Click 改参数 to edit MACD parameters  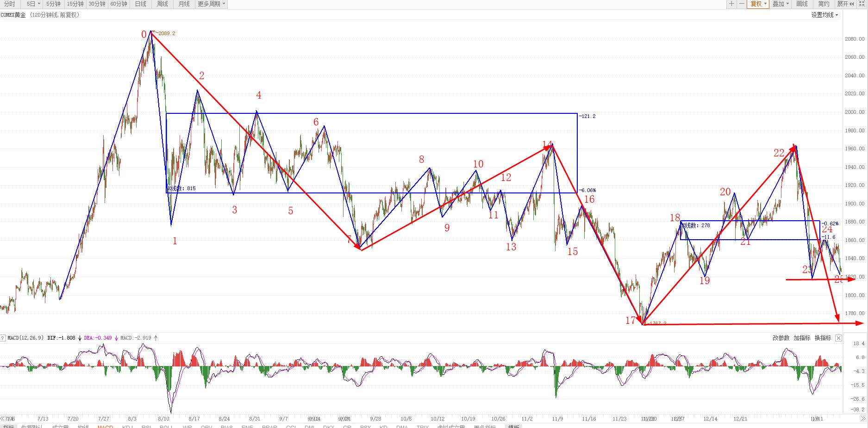tap(781, 338)
